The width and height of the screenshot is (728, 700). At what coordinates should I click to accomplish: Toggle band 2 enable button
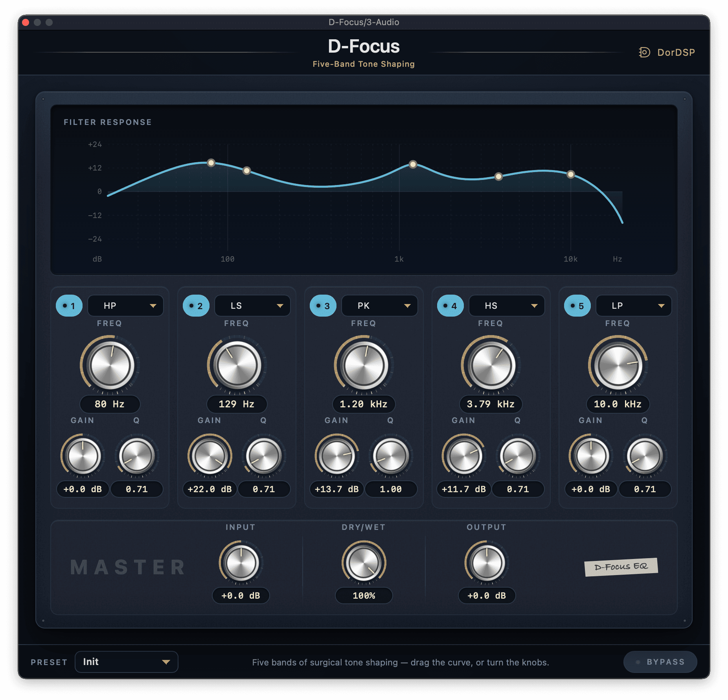(x=196, y=306)
